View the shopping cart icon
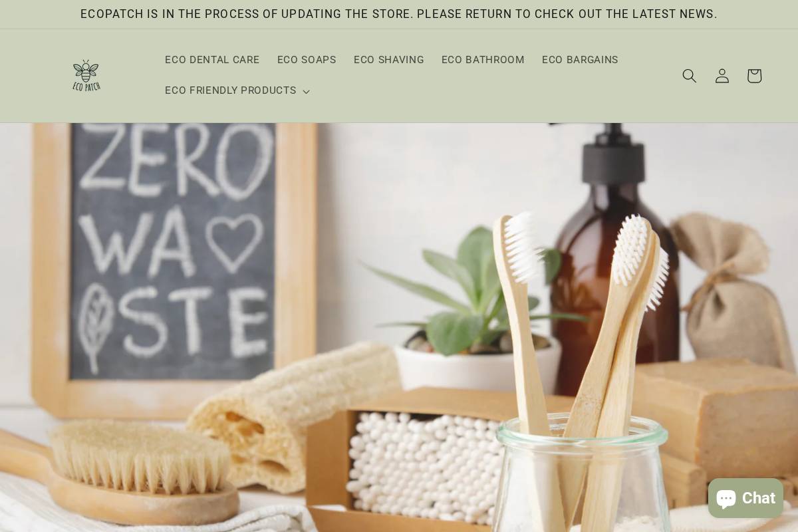 [x=753, y=76]
